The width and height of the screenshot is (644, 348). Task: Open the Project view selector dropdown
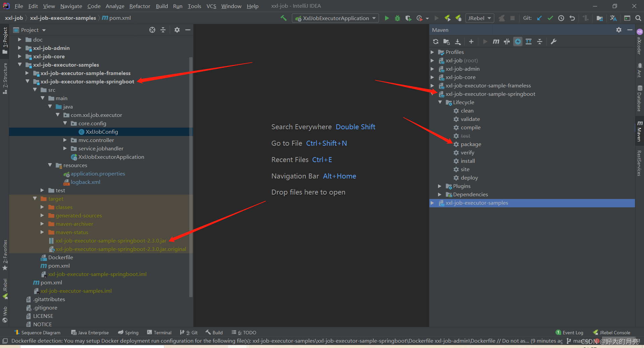tap(30, 30)
